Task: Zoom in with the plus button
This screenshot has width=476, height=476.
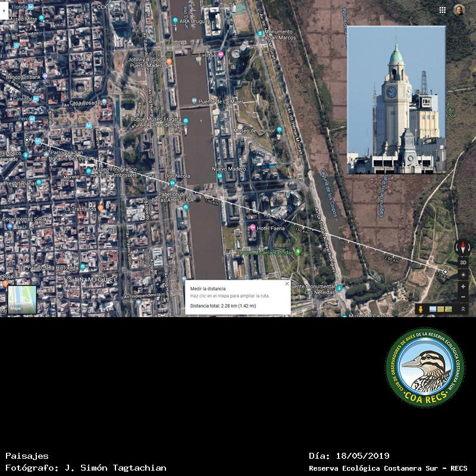Action: pyautogui.click(x=463, y=287)
